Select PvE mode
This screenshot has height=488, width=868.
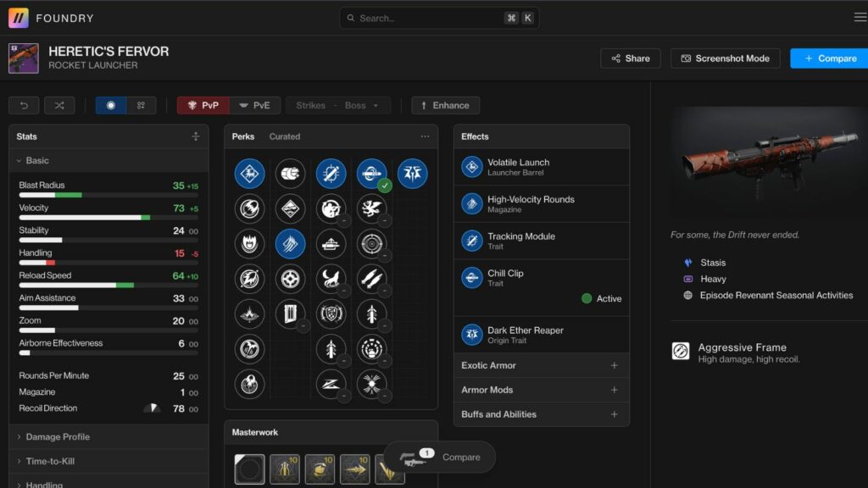254,105
